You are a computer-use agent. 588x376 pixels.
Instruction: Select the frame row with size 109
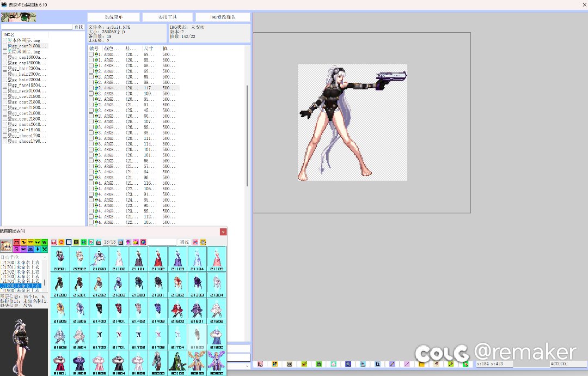(x=134, y=93)
